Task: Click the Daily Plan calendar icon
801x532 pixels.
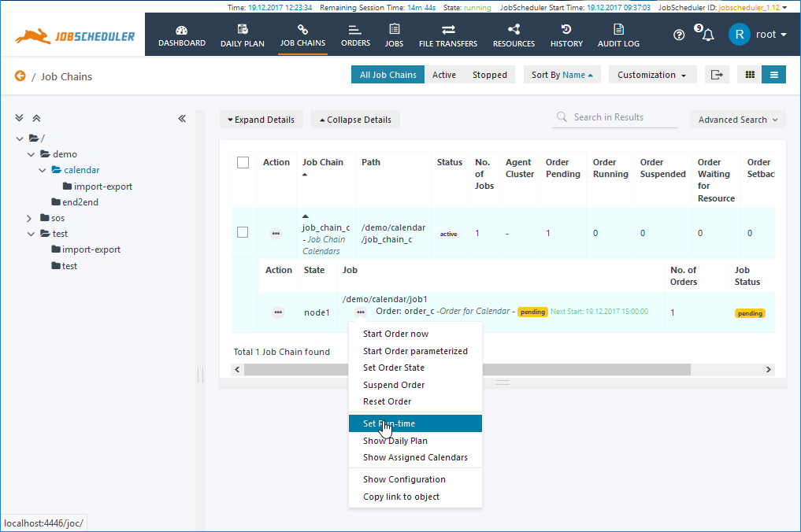Action: [x=243, y=29]
